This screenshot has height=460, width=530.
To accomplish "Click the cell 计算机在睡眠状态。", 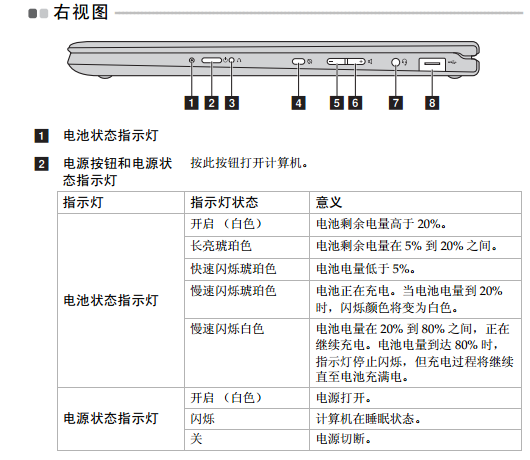I will pyautogui.click(x=415, y=419).
